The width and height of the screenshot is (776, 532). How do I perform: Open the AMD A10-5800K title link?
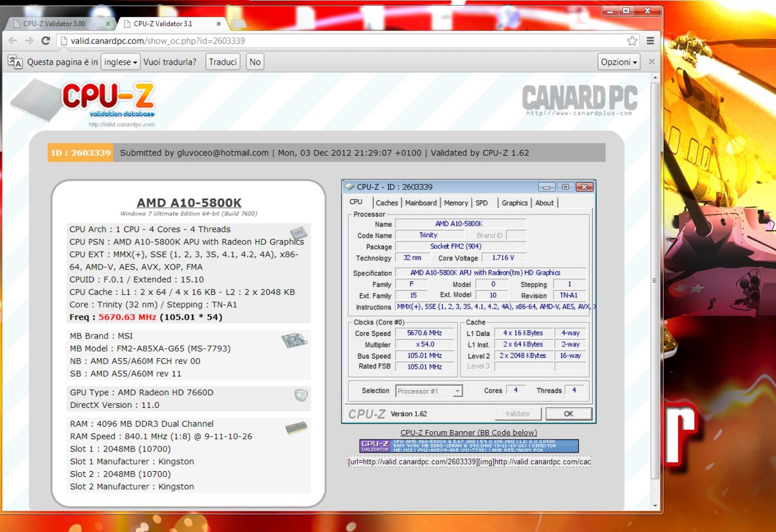point(189,203)
